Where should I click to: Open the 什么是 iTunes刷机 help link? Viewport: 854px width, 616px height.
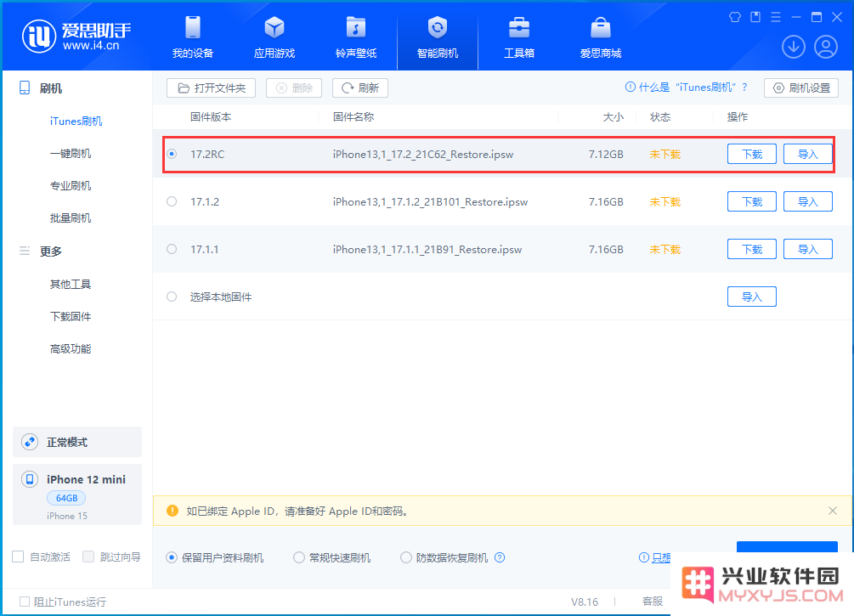pos(687,88)
